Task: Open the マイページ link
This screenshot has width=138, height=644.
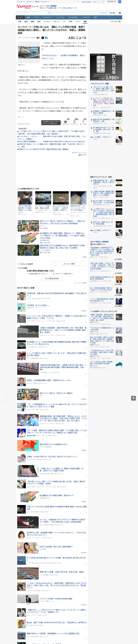Action: click(x=103, y=13)
